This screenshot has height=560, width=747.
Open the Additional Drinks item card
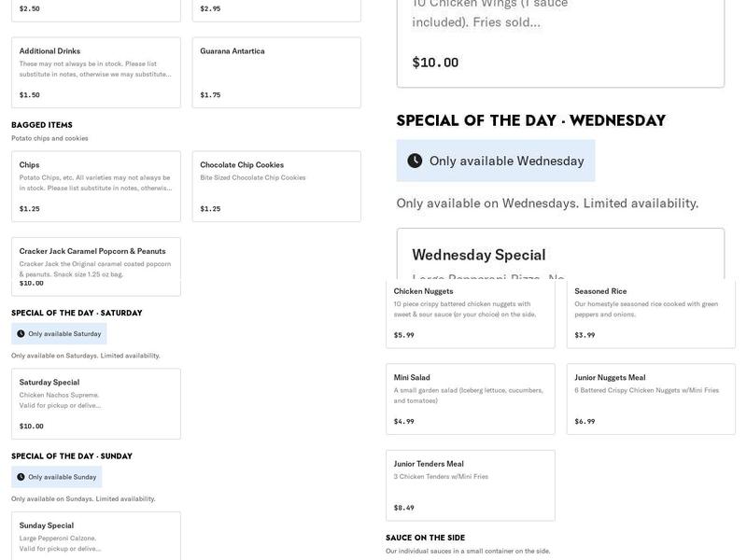pos(95,73)
